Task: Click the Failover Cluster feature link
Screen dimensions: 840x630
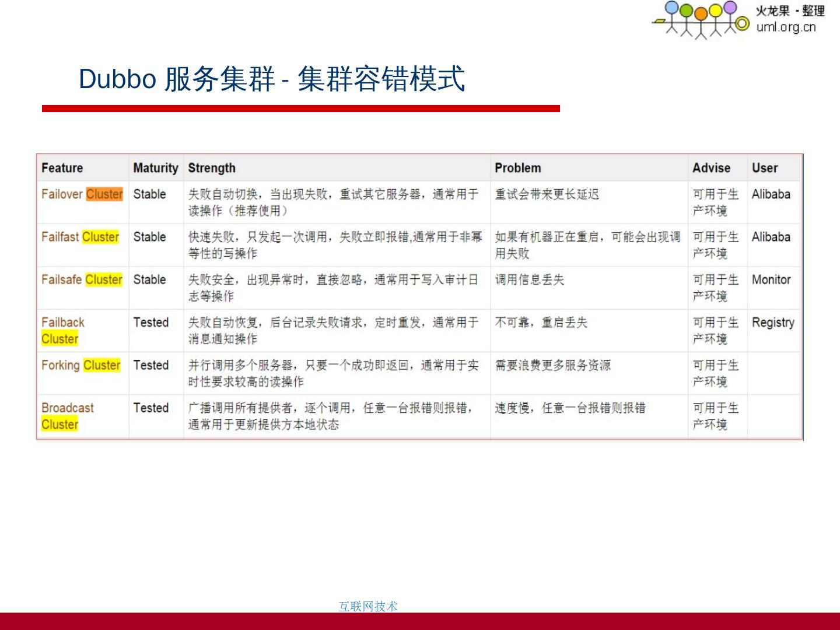Action: (82, 194)
